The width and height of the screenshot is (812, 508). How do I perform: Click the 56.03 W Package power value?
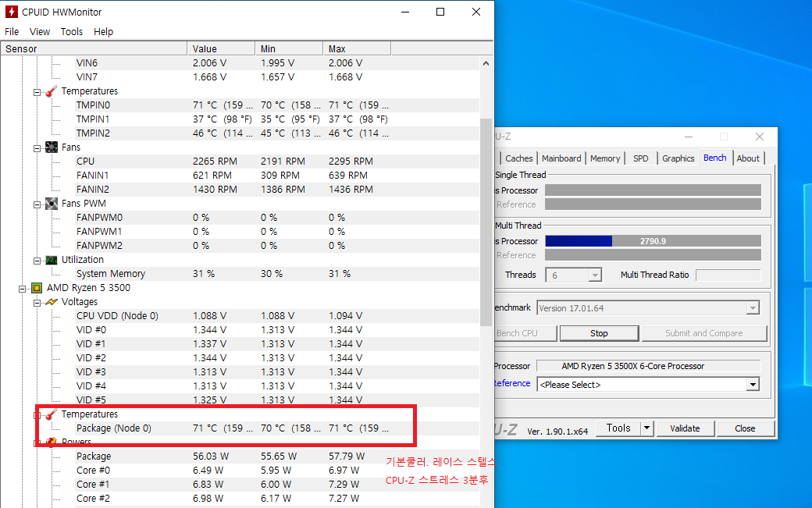pyautogui.click(x=211, y=456)
